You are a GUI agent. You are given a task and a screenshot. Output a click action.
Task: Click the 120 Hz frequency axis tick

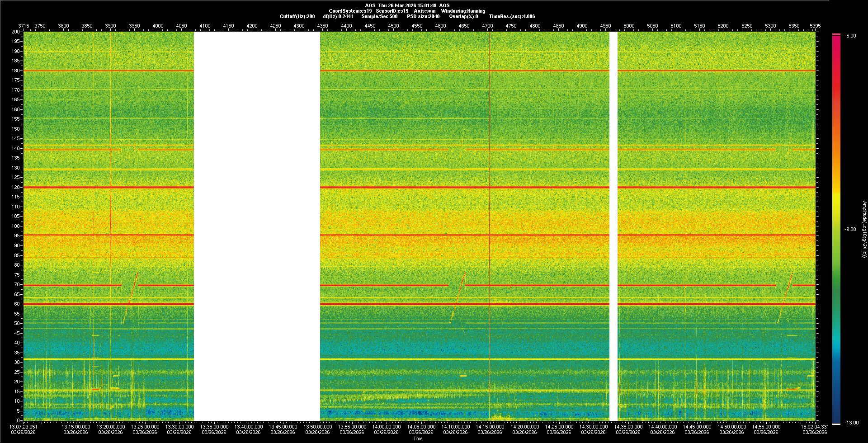pyautogui.click(x=16, y=187)
